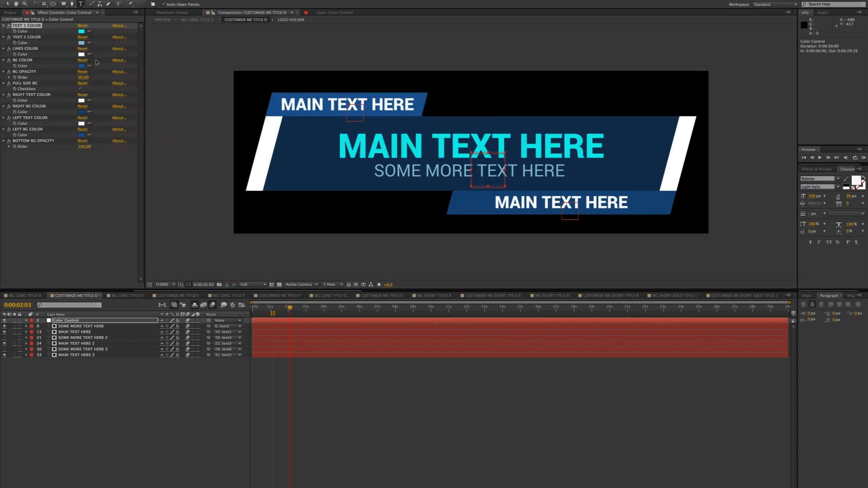Toggle FULL SIZE BG checkbox

pyautogui.click(x=80, y=89)
